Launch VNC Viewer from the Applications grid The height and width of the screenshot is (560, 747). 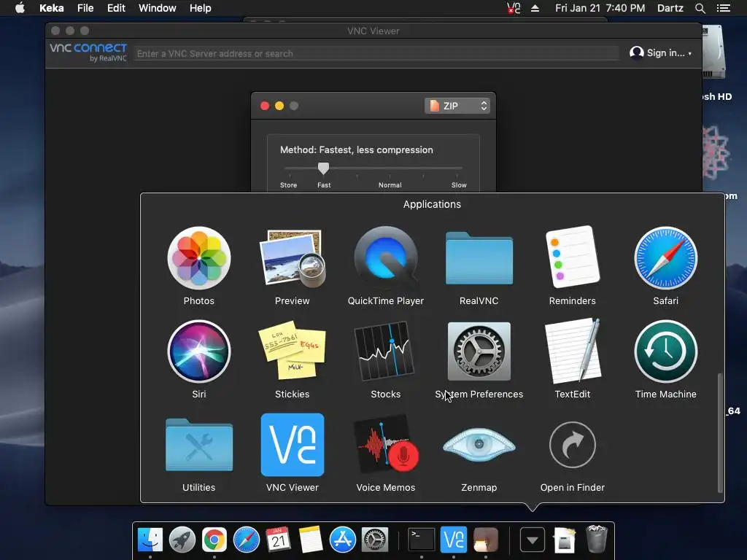293,445
